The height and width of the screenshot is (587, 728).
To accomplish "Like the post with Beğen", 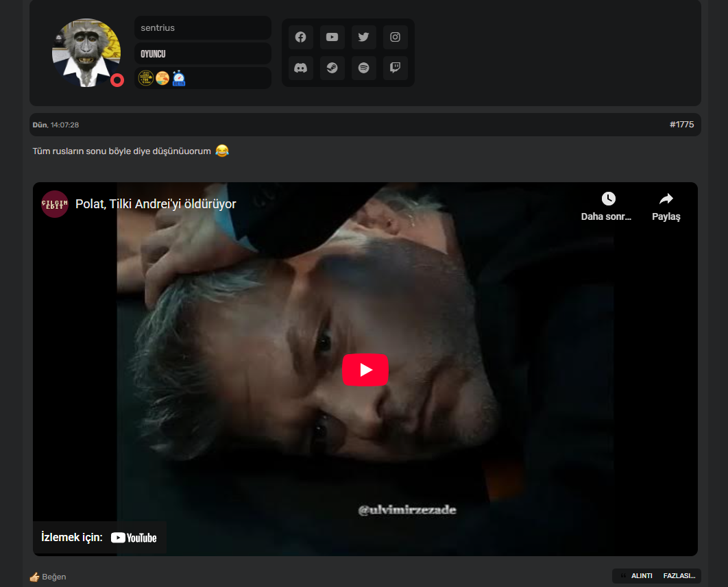I will (48, 577).
